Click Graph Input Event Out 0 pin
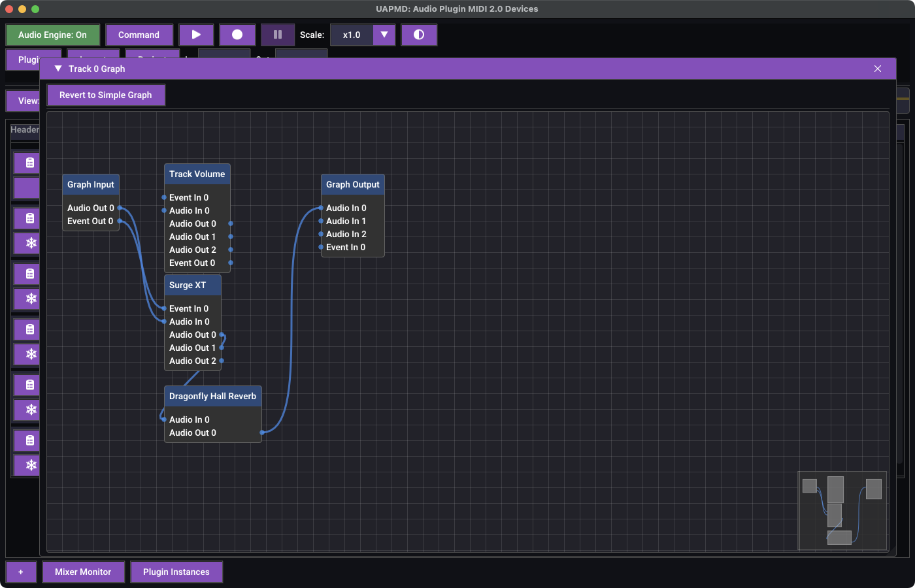 120,221
